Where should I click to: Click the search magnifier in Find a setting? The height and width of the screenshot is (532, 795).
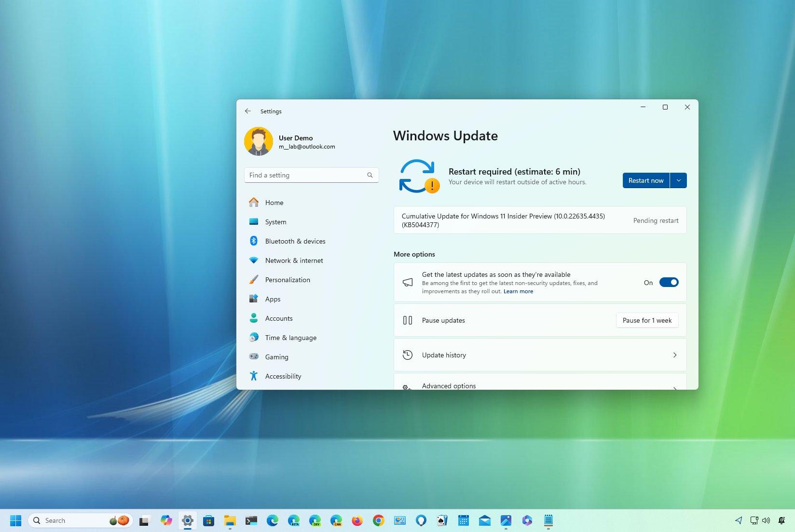pos(370,175)
